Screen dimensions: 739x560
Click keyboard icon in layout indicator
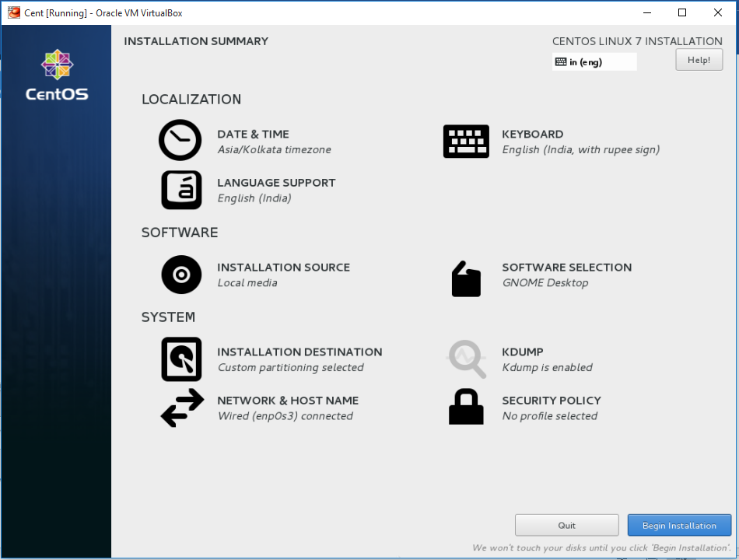[561, 61]
